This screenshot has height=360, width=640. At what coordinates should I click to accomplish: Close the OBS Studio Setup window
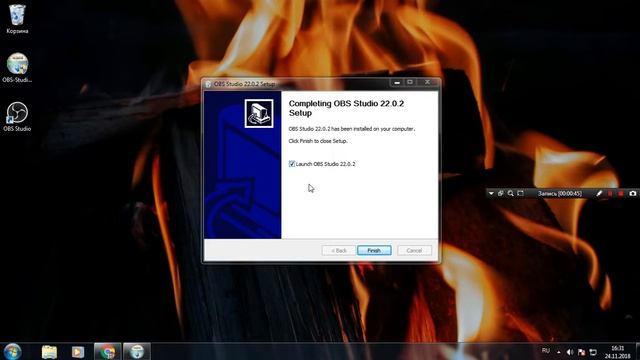click(427, 82)
